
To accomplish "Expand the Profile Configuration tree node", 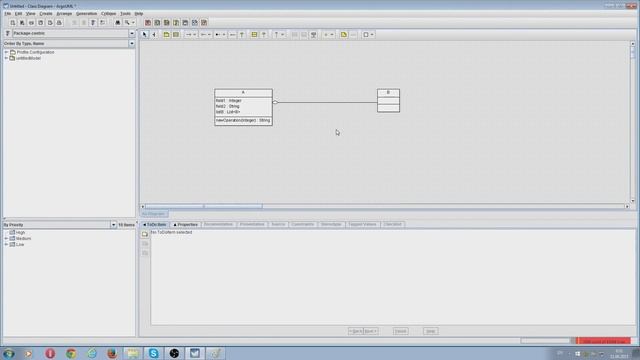I will click(x=6, y=52).
